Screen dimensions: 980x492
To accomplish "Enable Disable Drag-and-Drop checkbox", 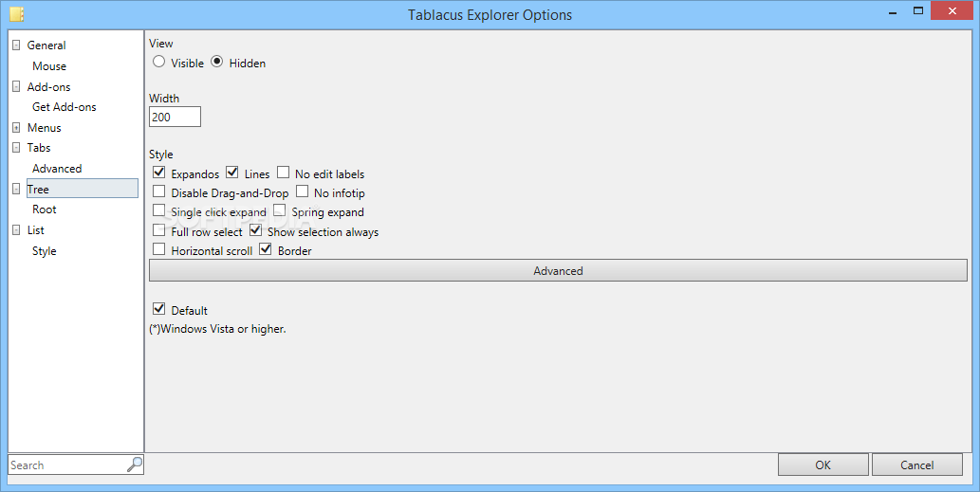I will coord(158,191).
